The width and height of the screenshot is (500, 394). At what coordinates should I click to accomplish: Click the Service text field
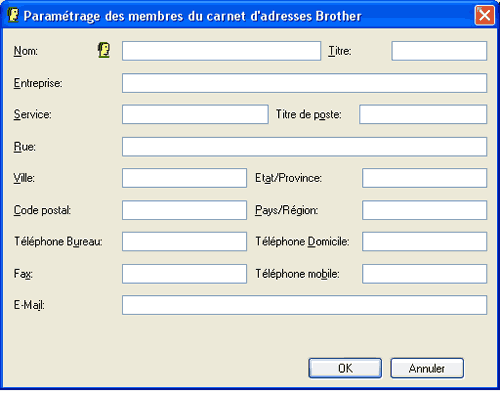click(195, 114)
